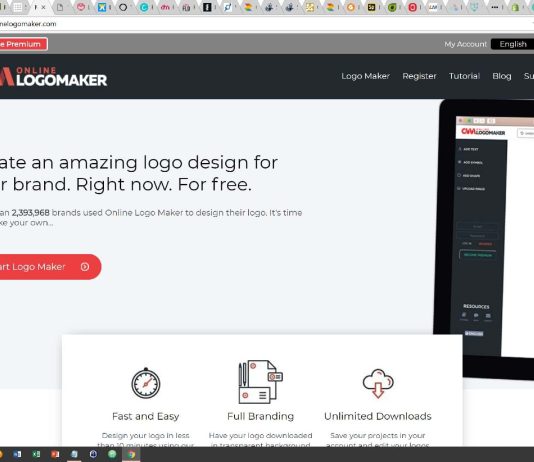Click the Chrome icon in the taskbar

[131, 455]
